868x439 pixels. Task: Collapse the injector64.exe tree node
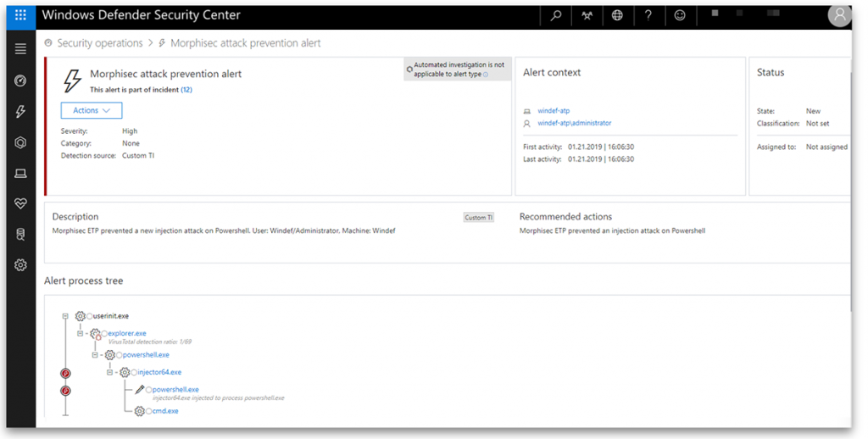click(110, 372)
